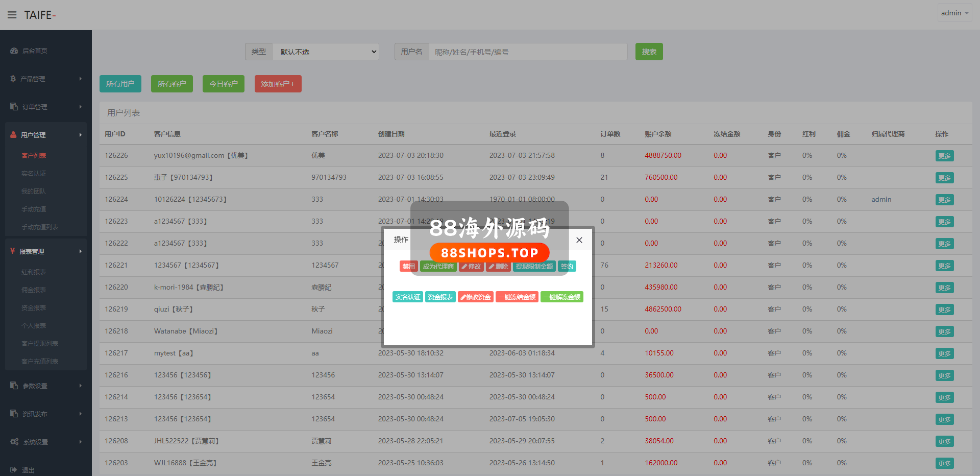Click the 用户名 search input field
Screen dimensions: 980x476
click(x=528, y=52)
